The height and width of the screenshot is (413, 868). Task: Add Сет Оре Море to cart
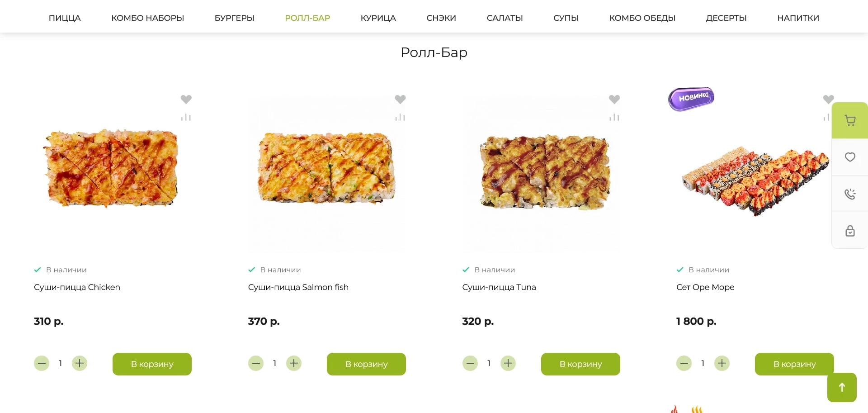click(794, 364)
